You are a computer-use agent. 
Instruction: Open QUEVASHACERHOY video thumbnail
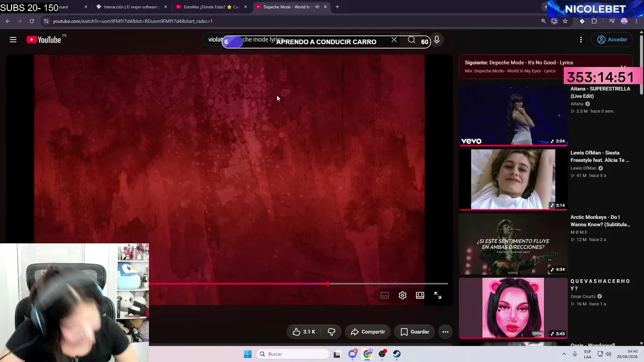[513, 307]
